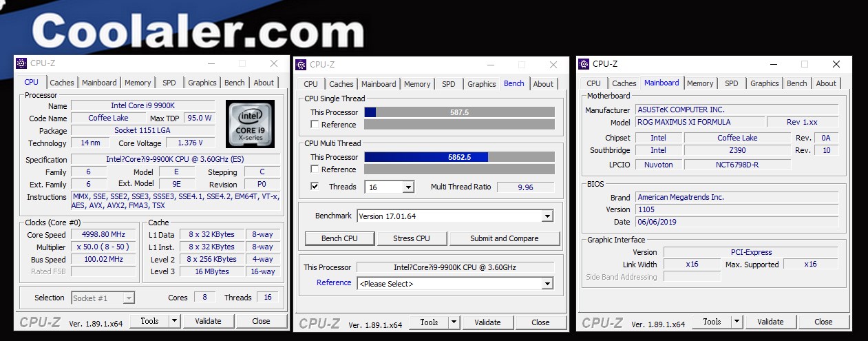The image size is (868, 341).
Task: Open the Threads count dropdown showing 16
Action: [390, 187]
